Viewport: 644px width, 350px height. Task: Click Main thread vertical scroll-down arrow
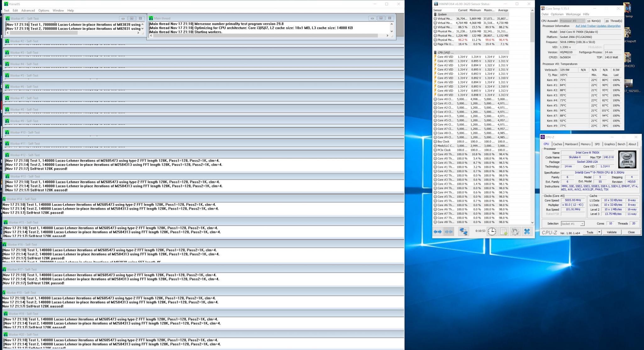391,31
